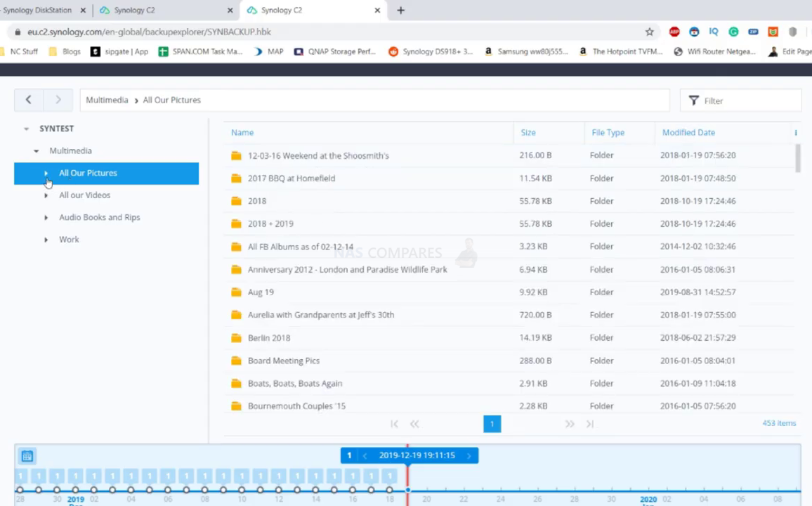Open the timeline calendar icon
Image resolution: width=812 pixels, height=506 pixels.
pyautogui.click(x=27, y=456)
